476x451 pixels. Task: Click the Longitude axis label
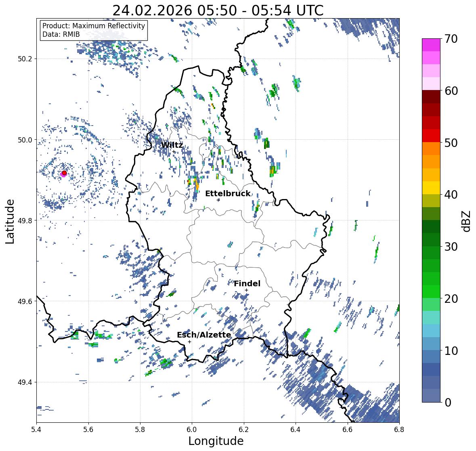tap(216, 441)
